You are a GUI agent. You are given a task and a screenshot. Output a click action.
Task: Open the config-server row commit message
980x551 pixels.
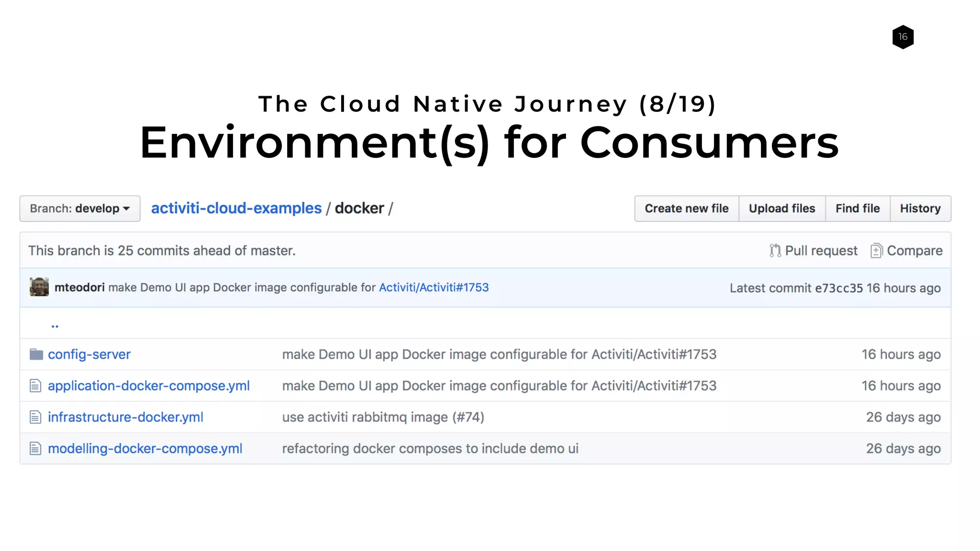tap(499, 354)
